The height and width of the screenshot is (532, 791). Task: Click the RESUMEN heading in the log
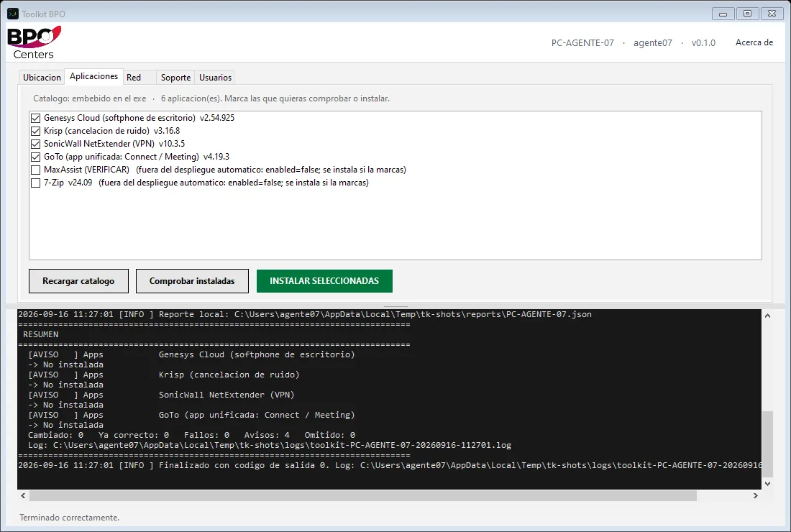click(x=40, y=334)
